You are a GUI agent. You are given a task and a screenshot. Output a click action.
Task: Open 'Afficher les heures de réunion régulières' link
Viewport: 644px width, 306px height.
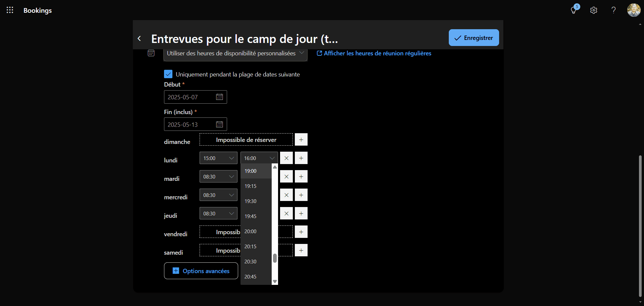click(x=374, y=53)
